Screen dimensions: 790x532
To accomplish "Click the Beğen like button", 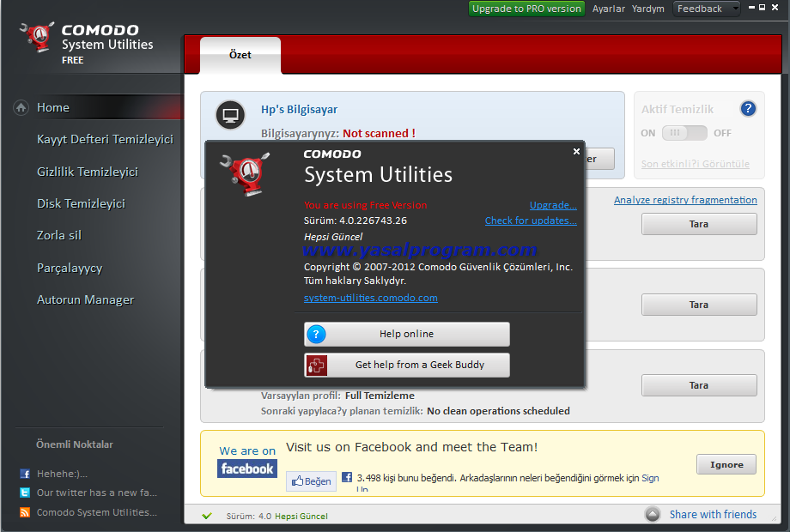I will tap(312, 481).
